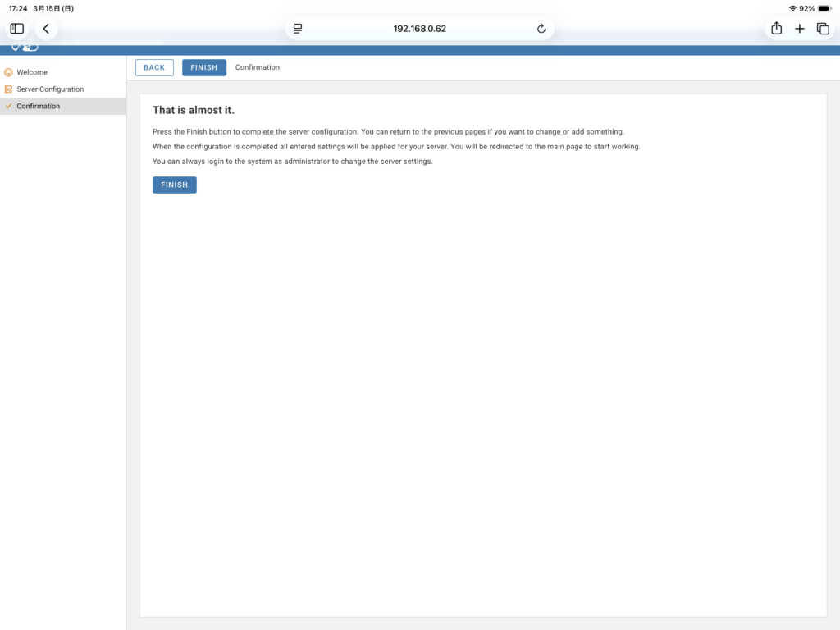
Task: Tap the Wi-Fi status icon
Action: point(792,8)
